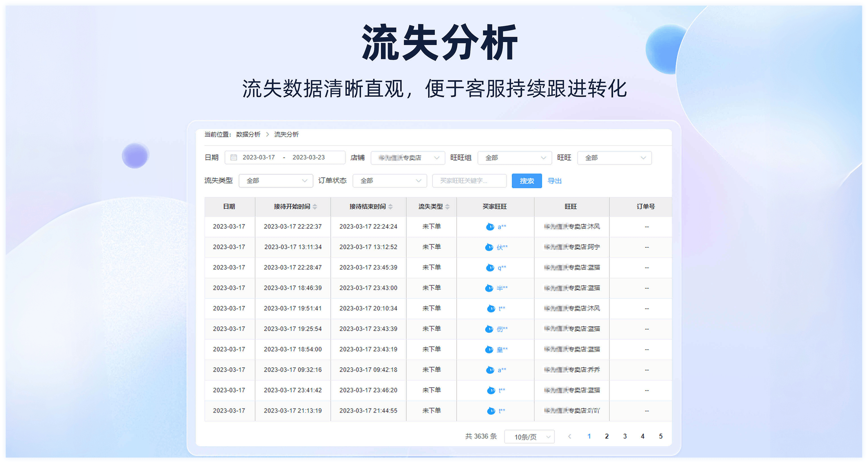Go to page 2
868x463 pixels.
coord(607,437)
